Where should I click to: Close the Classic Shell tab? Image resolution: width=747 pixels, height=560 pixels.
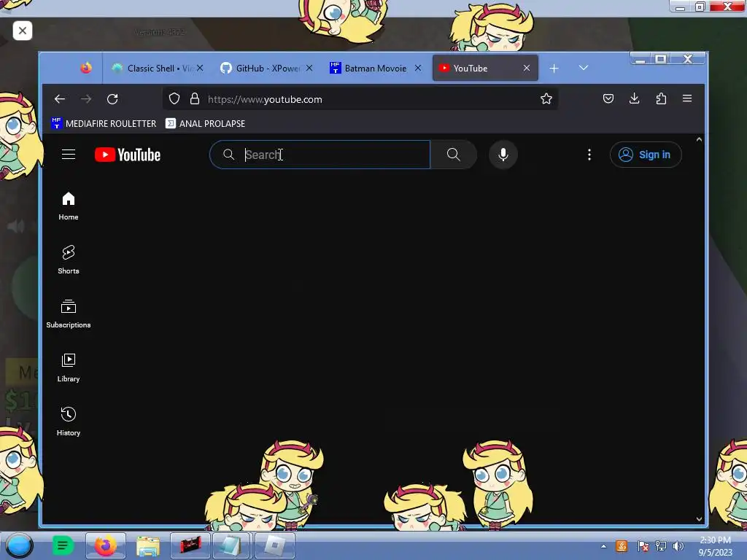pos(200,68)
